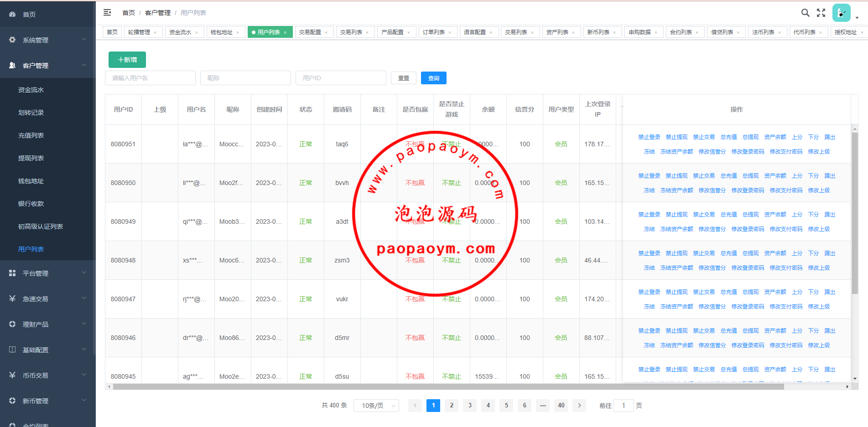Image resolution: width=868 pixels, height=427 pixels.
Task: Expand the 新币管理 menu chevron
Action: 84,401
